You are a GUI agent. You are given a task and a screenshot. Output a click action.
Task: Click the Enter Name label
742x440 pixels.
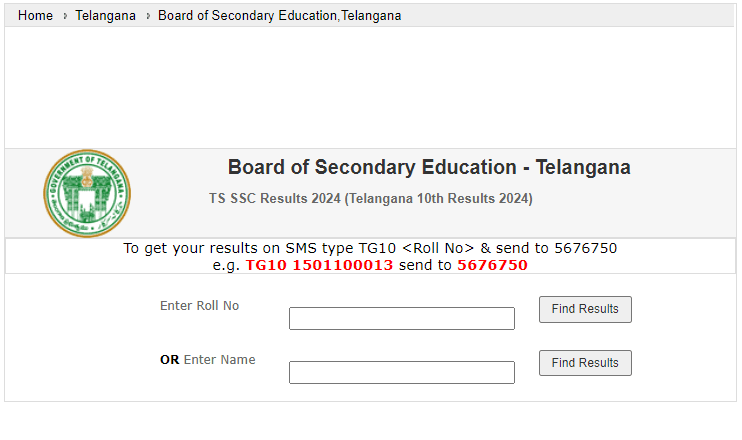pyautogui.click(x=219, y=360)
